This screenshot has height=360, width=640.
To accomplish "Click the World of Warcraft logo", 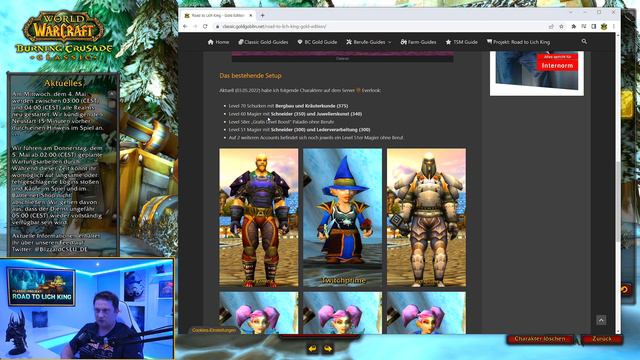I will click(64, 36).
